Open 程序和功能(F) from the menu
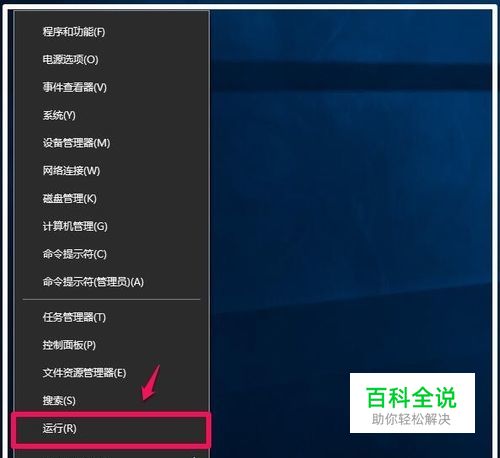The image size is (500, 458). [111, 32]
